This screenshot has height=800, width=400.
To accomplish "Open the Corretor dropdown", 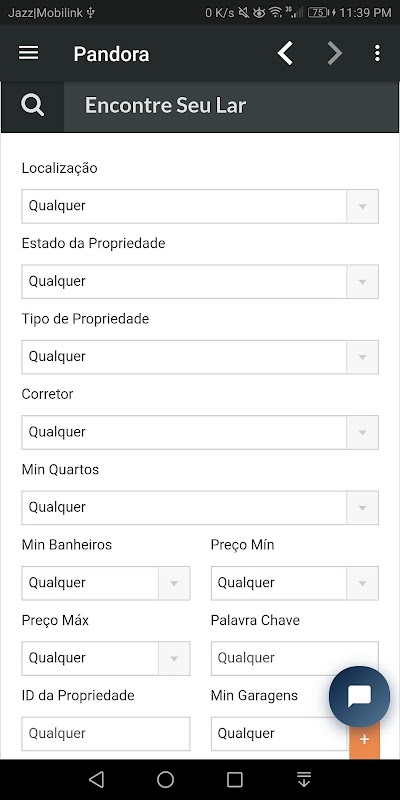I will coord(200,432).
